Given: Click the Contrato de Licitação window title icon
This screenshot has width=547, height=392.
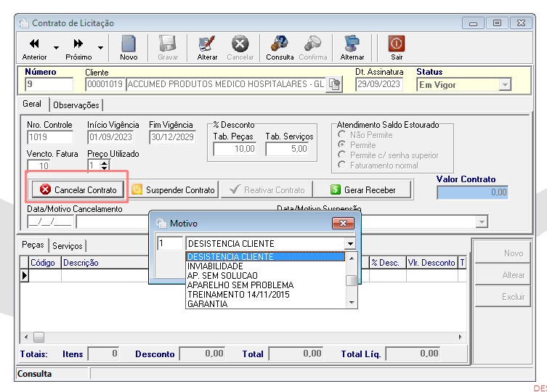Looking at the screenshot, I should point(24,23).
